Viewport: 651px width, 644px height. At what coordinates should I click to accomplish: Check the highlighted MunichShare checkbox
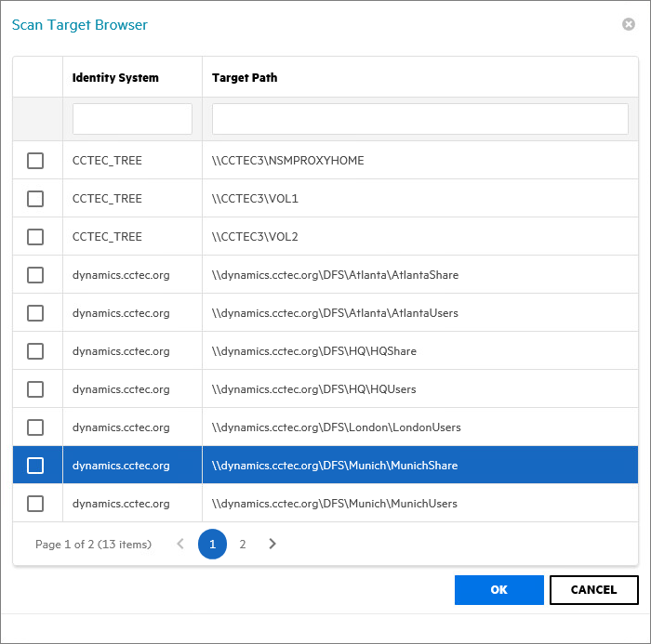35,466
